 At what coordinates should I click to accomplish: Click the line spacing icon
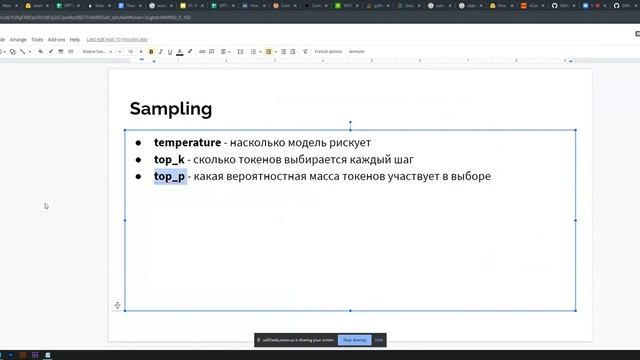(240, 52)
